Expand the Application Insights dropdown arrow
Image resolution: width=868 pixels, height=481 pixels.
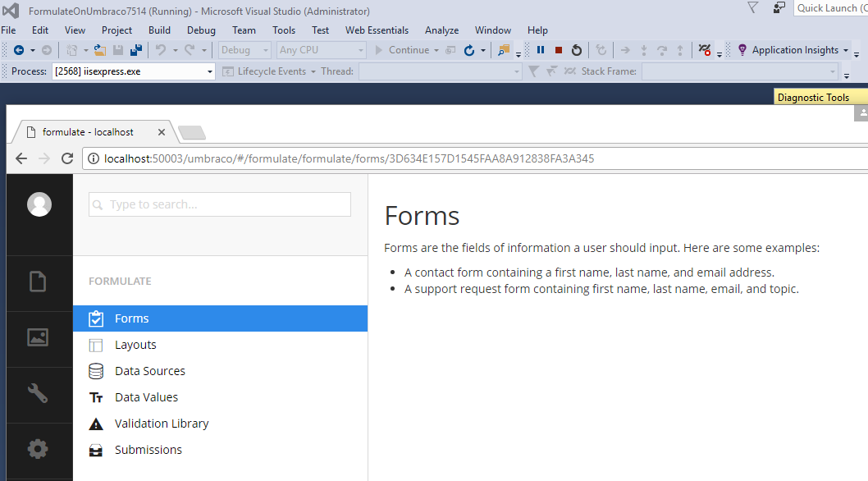point(845,50)
